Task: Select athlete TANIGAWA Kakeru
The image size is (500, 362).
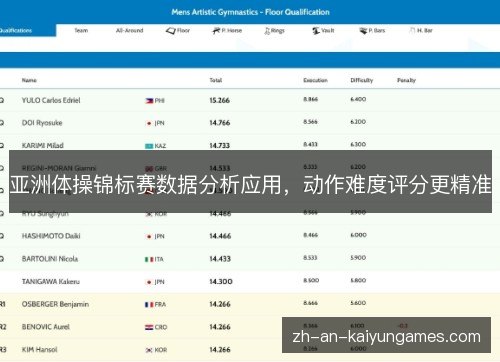Action: pyautogui.click(x=51, y=281)
